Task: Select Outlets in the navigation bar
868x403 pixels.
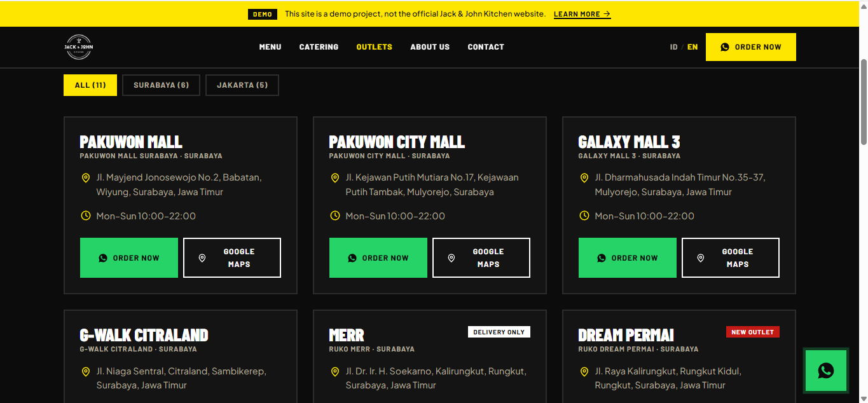Action: [374, 47]
